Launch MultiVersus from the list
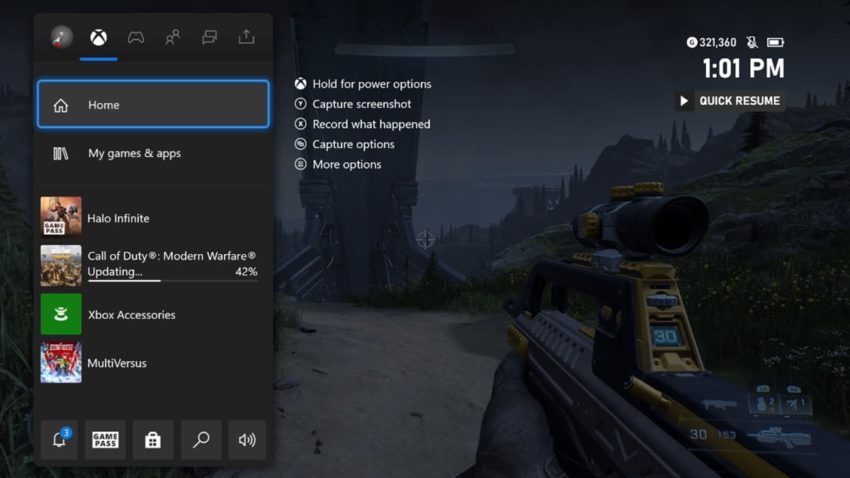Viewport: 850px width, 478px height. (153, 363)
